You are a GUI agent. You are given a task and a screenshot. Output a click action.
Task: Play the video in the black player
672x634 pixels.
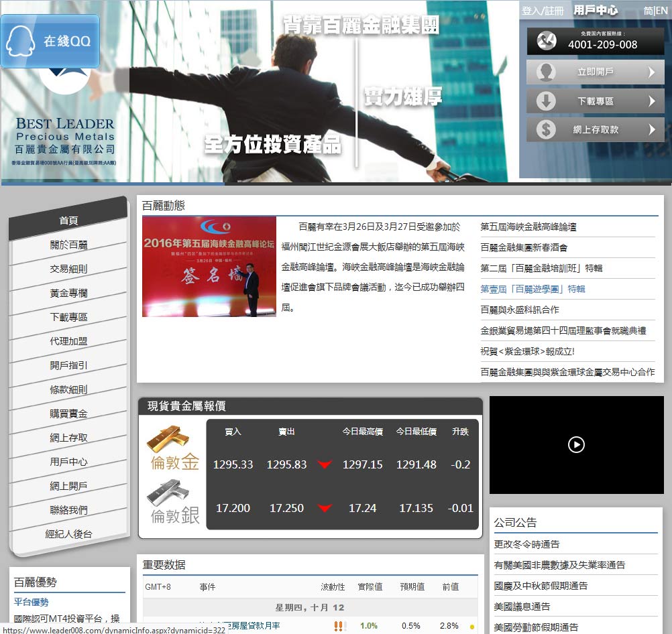576,444
